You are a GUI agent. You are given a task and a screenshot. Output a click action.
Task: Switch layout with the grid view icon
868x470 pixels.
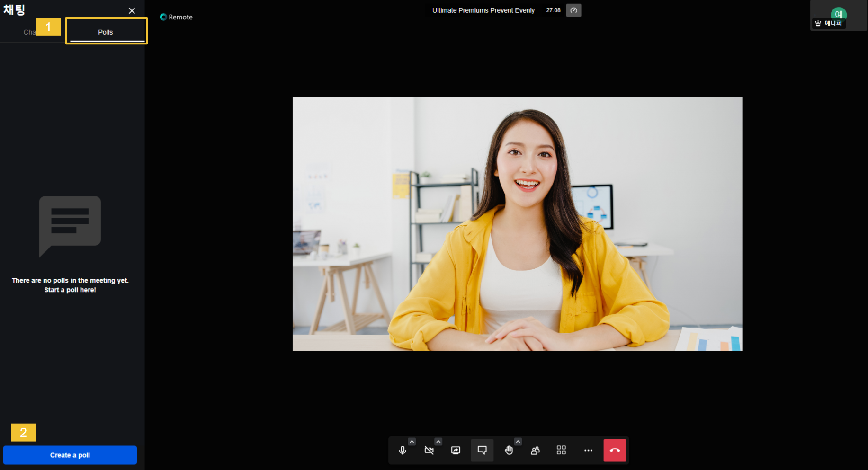(x=561, y=450)
